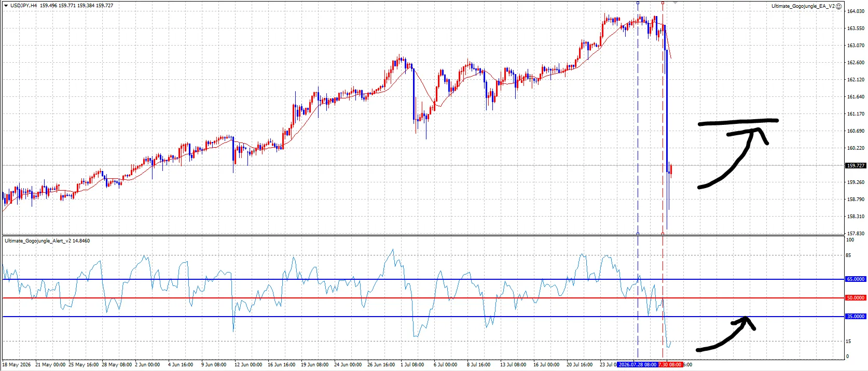The height and width of the screenshot is (371, 868).
Task: Click the 25 May 16:00 time label
Action: point(84,365)
